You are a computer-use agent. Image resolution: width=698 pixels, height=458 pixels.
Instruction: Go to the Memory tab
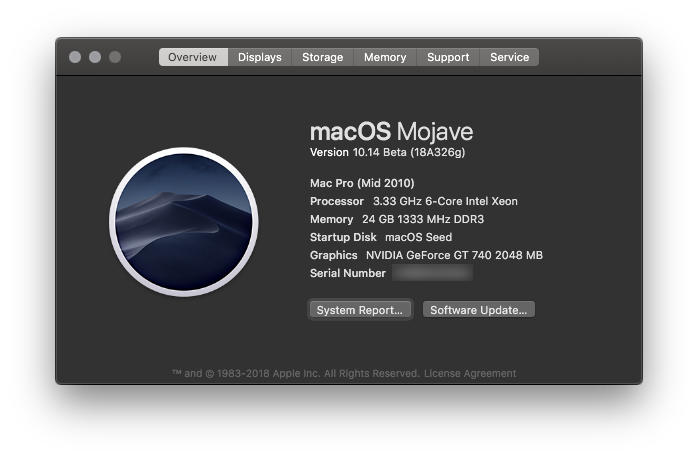[385, 57]
